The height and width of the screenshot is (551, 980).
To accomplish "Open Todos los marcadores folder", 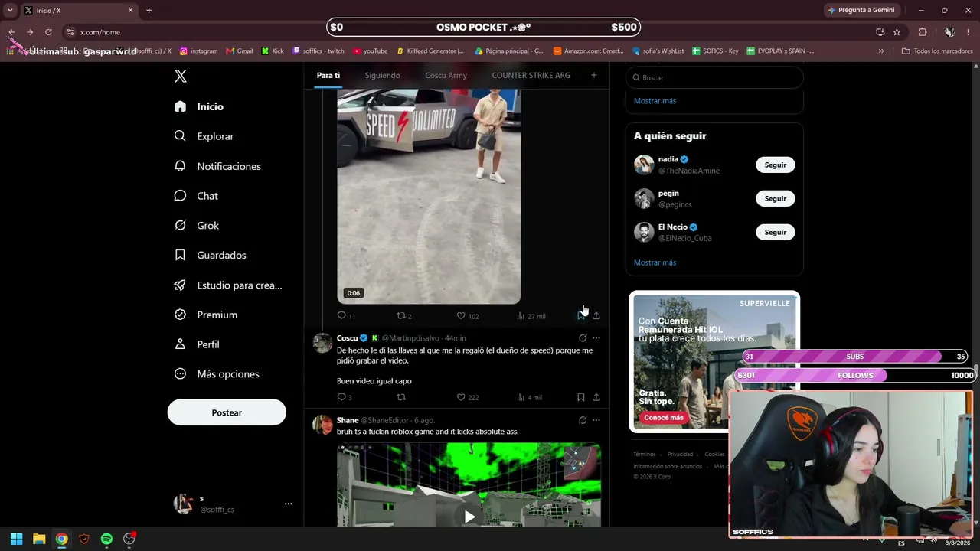I will (x=936, y=51).
